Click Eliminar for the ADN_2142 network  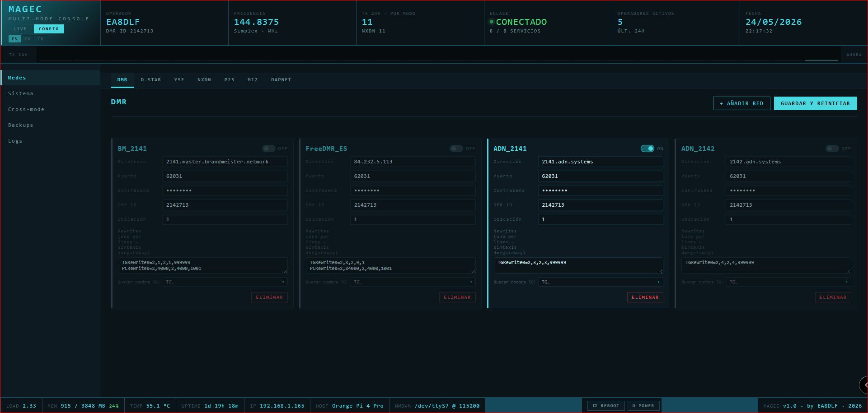pyautogui.click(x=833, y=297)
